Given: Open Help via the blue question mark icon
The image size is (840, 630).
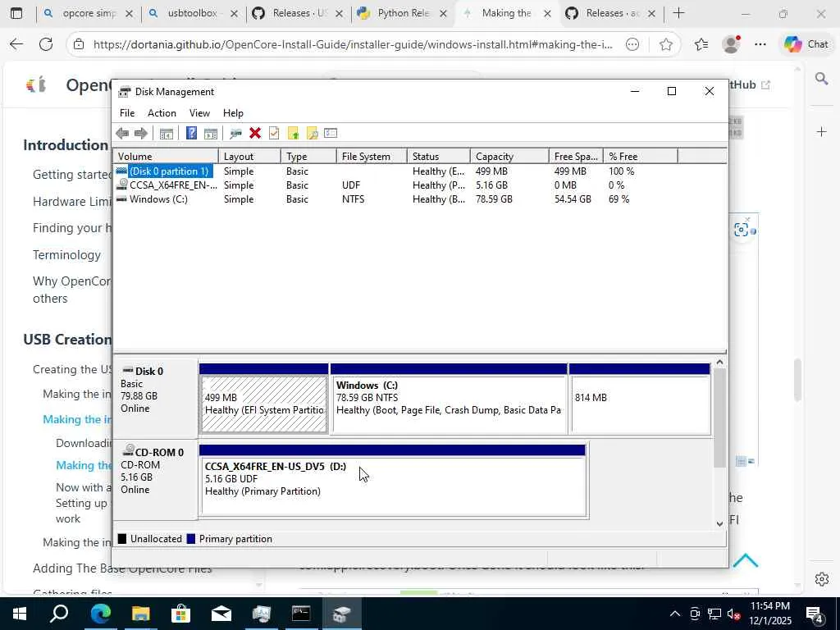Looking at the screenshot, I should tap(191, 134).
